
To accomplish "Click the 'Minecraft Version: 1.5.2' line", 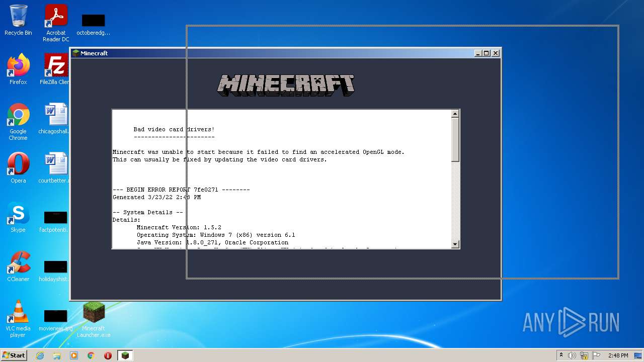I will click(x=179, y=227).
